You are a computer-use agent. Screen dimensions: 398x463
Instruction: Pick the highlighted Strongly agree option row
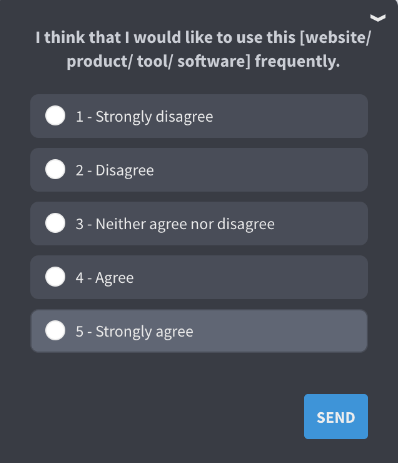coord(199,331)
